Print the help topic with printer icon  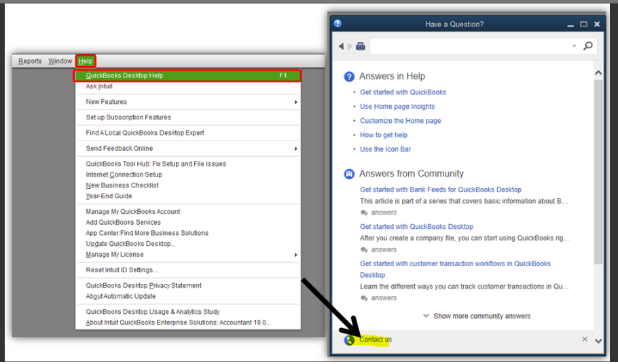tap(360, 46)
